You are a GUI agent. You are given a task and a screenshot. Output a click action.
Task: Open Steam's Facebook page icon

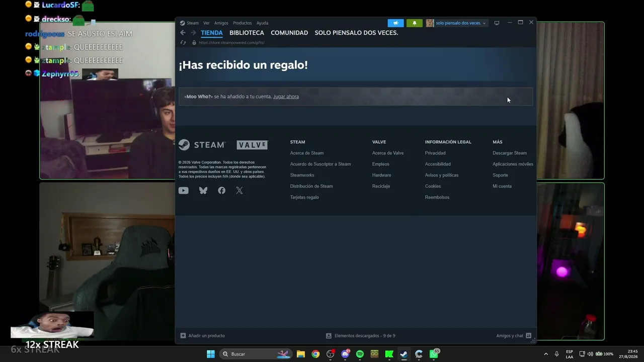pyautogui.click(x=221, y=191)
